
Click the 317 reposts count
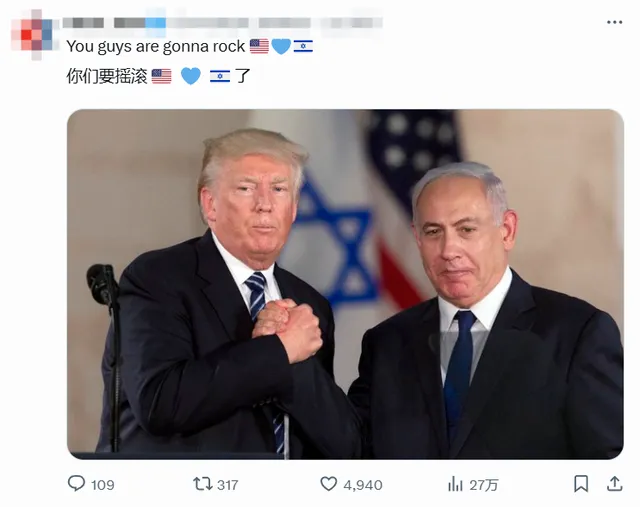pos(227,485)
